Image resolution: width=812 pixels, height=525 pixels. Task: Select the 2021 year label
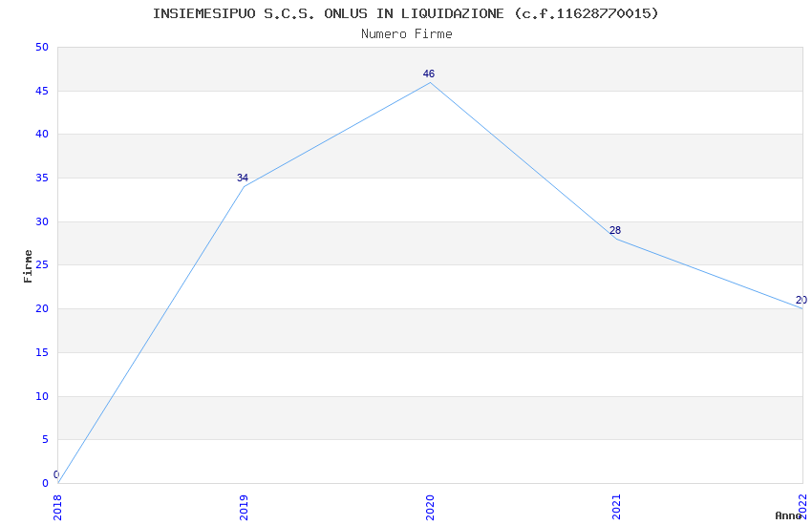pos(616,507)
